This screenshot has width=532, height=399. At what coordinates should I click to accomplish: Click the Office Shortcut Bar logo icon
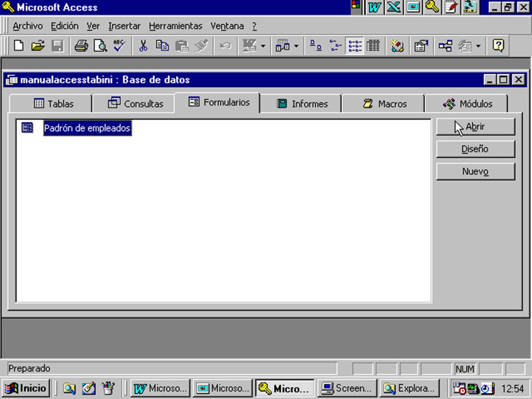pos(356,5)
